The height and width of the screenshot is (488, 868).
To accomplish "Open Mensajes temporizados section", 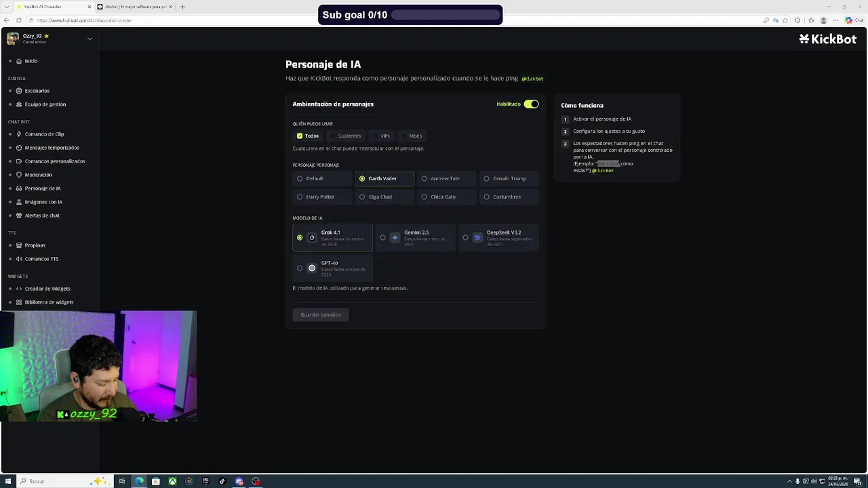I will tap(52, 148).
